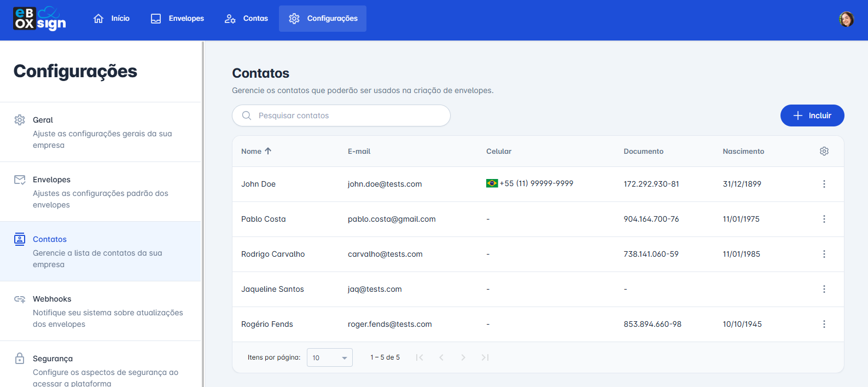Viewport: 868px width, 387px height.
Task: Open the user profile avatar
Action: (846, 19)
